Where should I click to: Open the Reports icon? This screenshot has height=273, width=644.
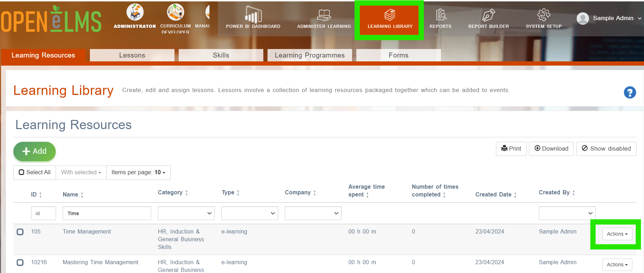(441, 15)
